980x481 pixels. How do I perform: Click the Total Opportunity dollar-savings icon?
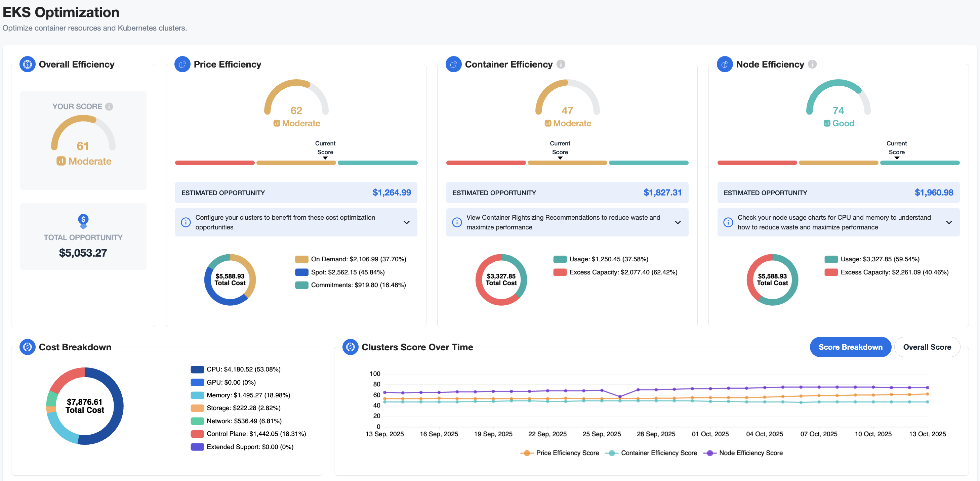[83, 221]
